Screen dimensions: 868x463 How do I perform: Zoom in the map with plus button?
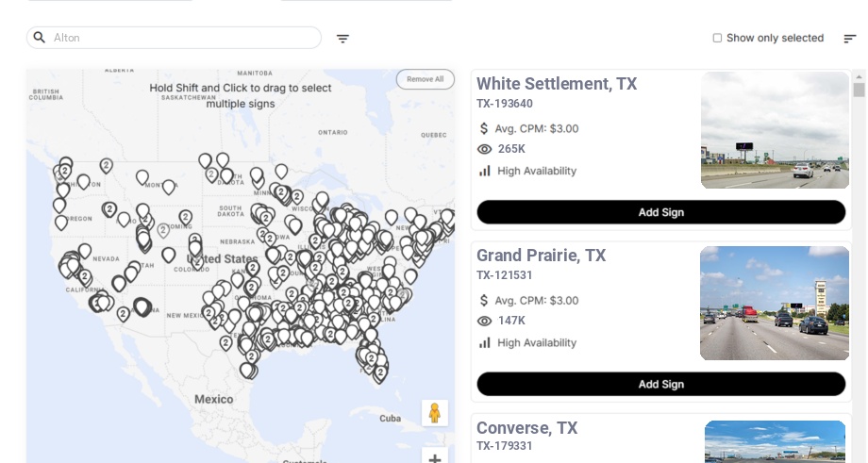pos(435,458)
